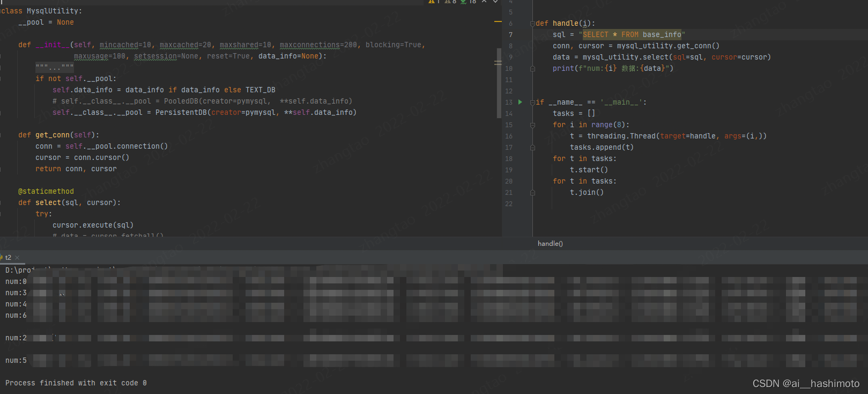
Task: Click the t.join() call
Action: (587, 193)
